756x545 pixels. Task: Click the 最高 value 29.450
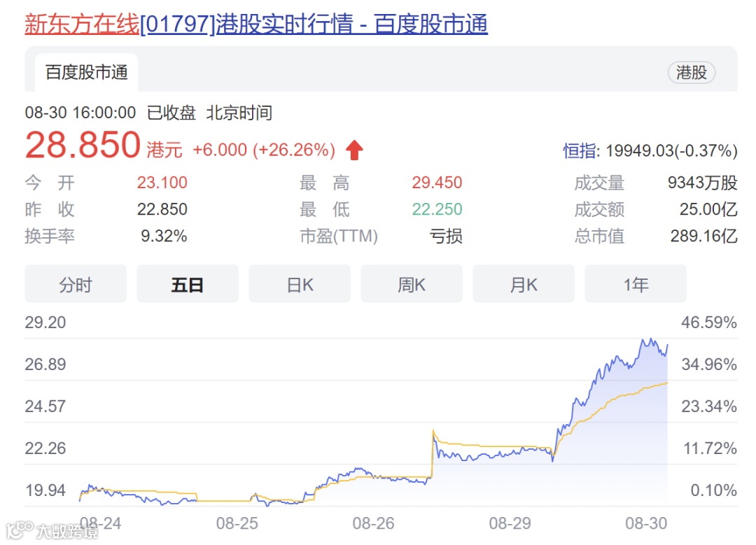[x=437, y=183]
